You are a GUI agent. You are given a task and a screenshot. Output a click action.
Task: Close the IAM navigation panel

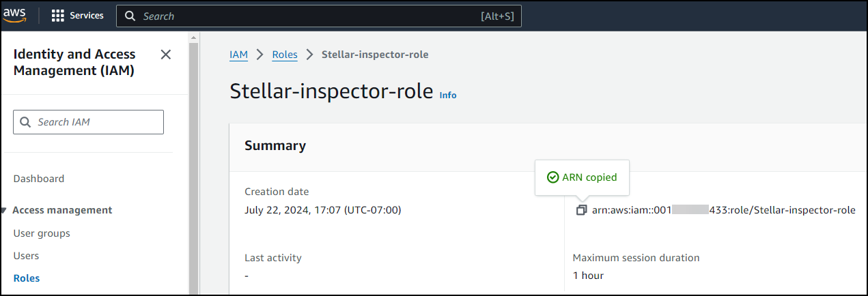[x=165, y=55]
